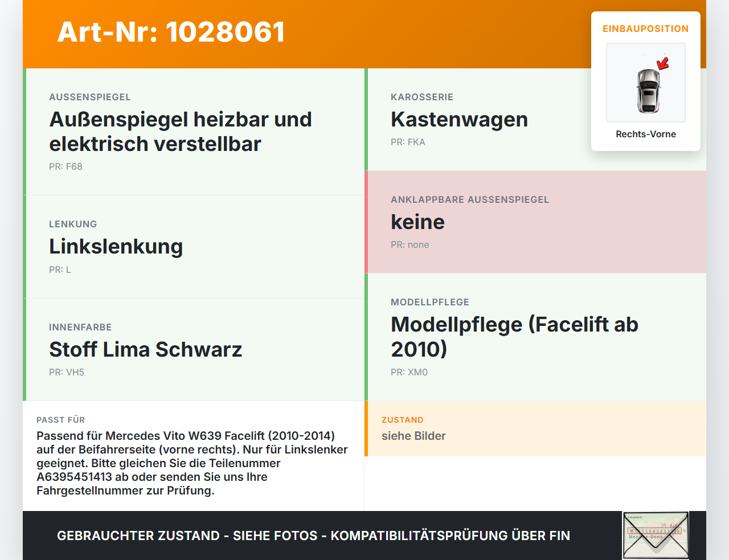
Task: Select the 'siehe Bilder' condition text
Action: [x=413, y=436]
